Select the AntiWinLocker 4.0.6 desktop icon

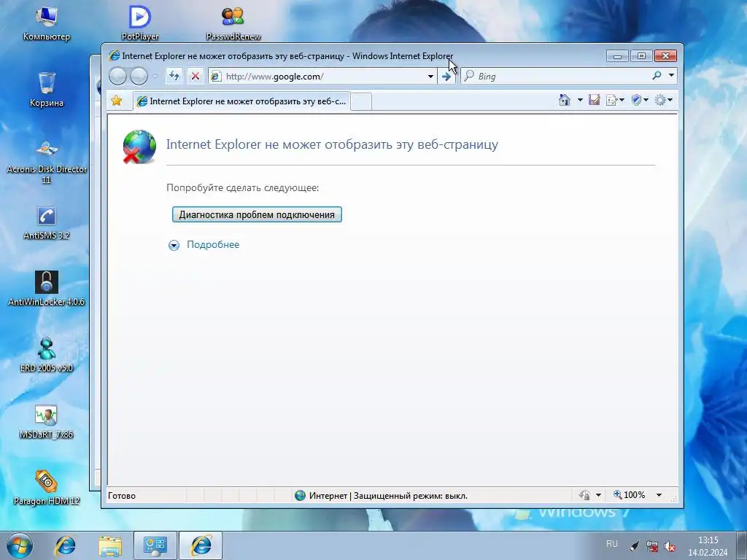(46, 289)
